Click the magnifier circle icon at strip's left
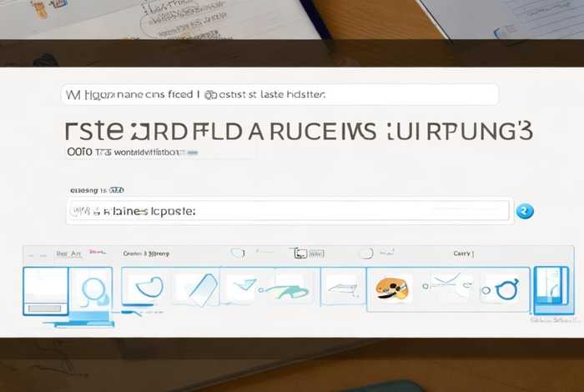The height and width of the screenshot is (392, 584). click(x=91, y=289)
